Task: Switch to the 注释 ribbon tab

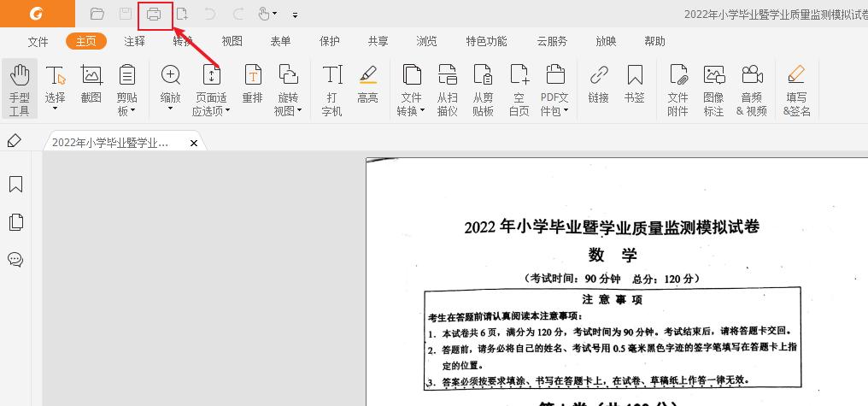Action: pos(134,41)
